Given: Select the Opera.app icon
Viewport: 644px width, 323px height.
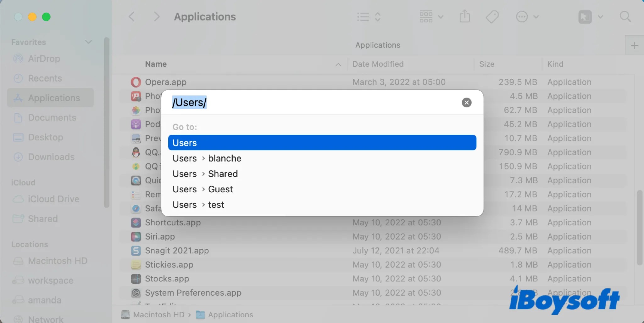Looking at the screenshot, I should pos(136,82).
